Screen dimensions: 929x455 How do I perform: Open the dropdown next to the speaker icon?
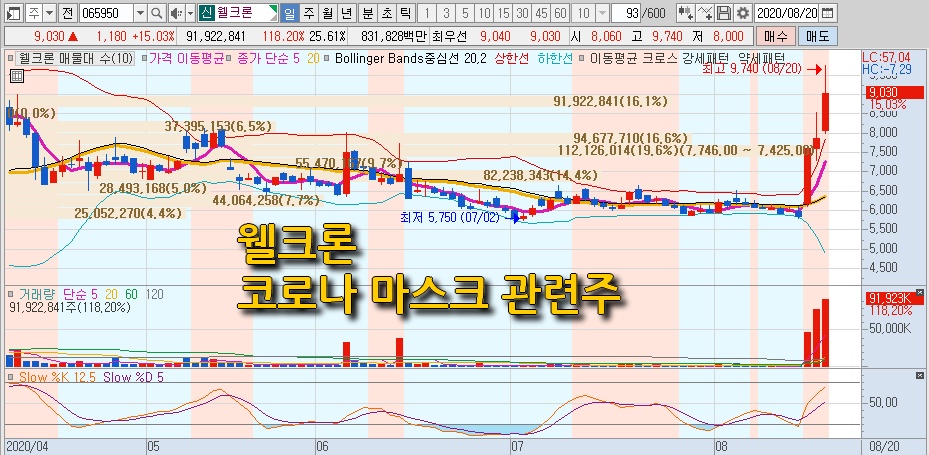pyautogui.click(x=190, y=12)
